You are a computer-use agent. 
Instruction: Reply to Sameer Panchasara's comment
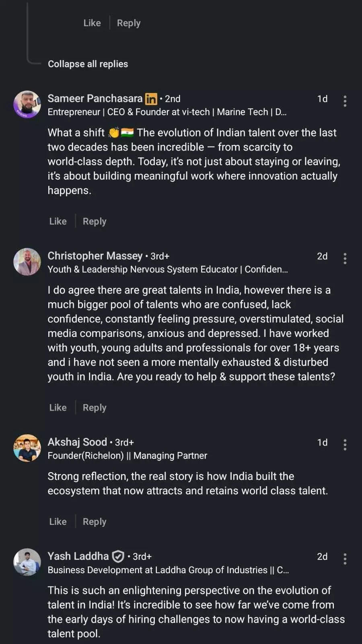pyautogui.click(x=95, y=221)
